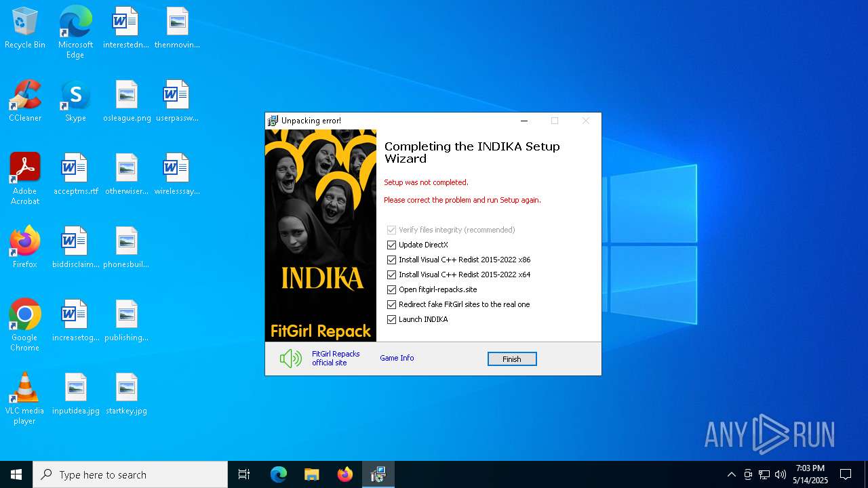Select the userpassw document icon

click(x=177, y=101)
